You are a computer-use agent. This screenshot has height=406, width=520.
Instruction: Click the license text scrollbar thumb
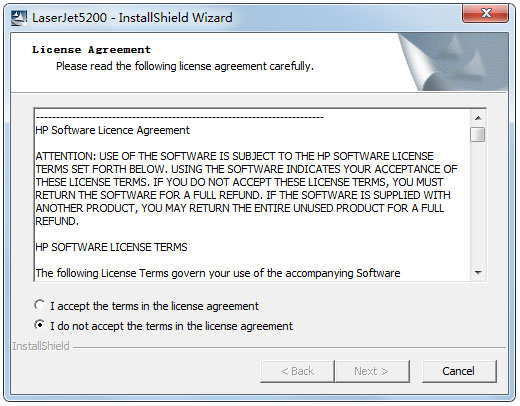pyautogui.click(x=478, y=134)
